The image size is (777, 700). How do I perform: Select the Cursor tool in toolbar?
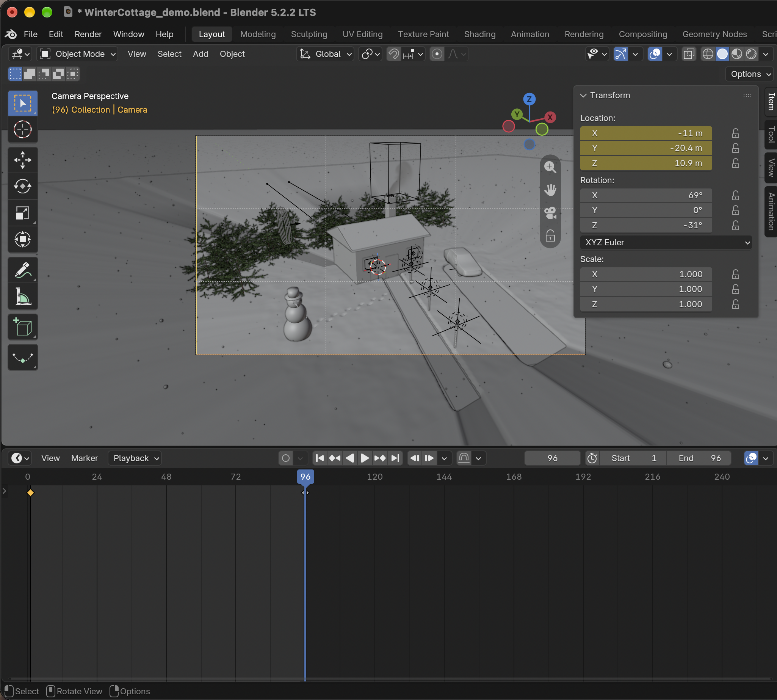(23, 130)
